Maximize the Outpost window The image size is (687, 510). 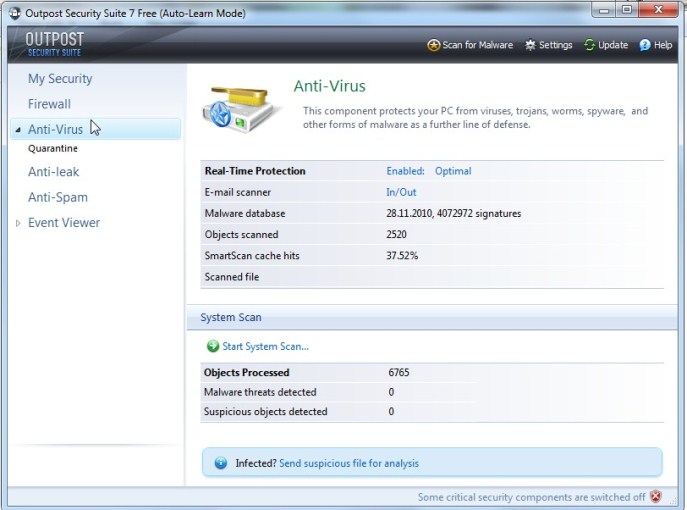point(627,10)
